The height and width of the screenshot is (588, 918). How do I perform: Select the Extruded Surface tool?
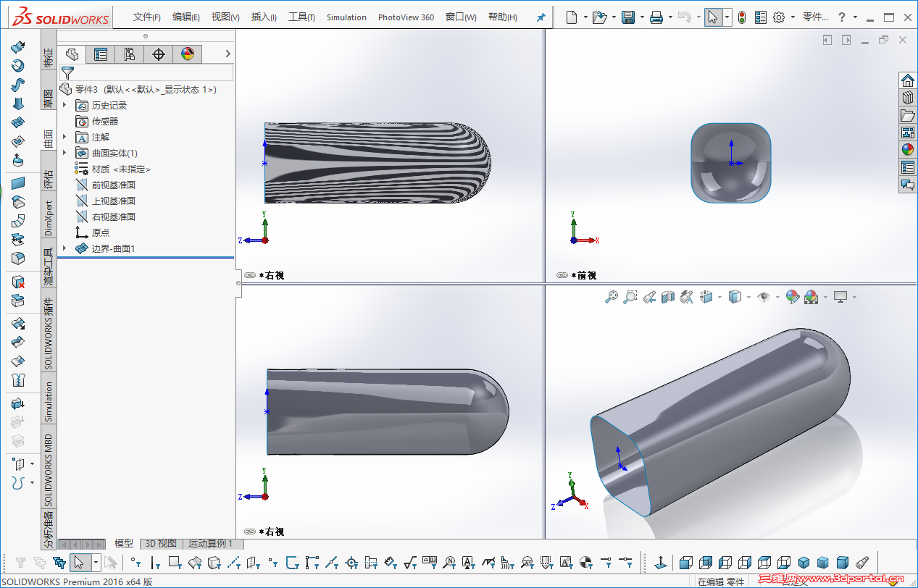coord(18,47)
